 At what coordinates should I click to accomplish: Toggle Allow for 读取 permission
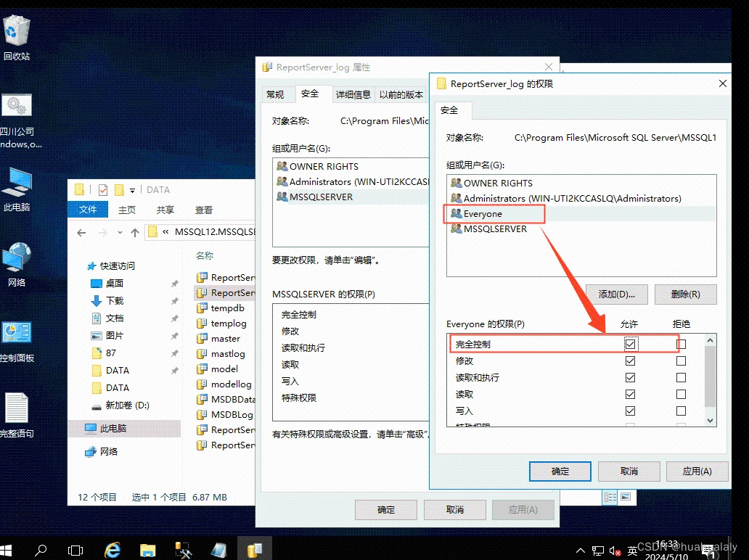click(x=631, y=395)
